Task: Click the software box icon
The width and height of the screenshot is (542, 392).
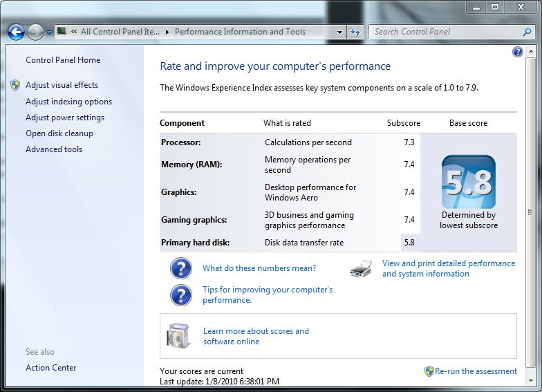Action: coord(178,336)
